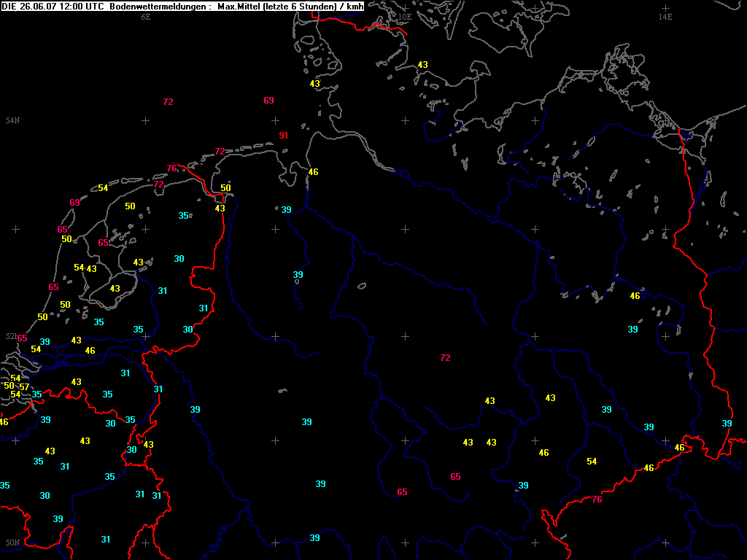The height and width of the screenshot is (560, 747).
Task: Click the date "DIE 26.06.07" in header
Action: (x=28, y=6)
